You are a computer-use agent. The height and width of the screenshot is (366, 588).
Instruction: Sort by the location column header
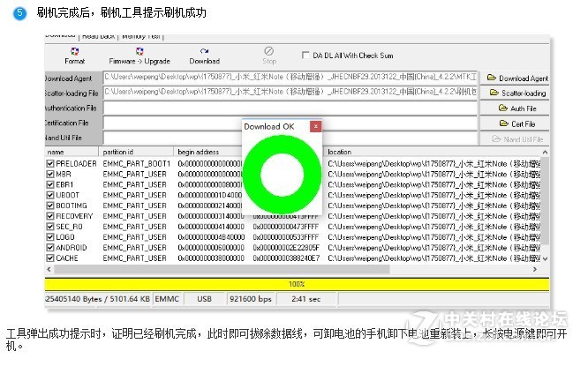click(432, 152)
